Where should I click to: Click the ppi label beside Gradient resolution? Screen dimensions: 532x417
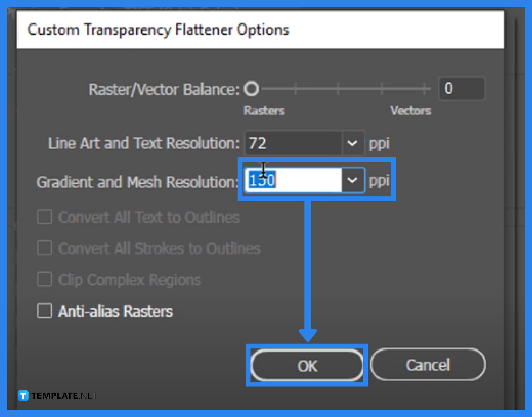tap(379, 180)
